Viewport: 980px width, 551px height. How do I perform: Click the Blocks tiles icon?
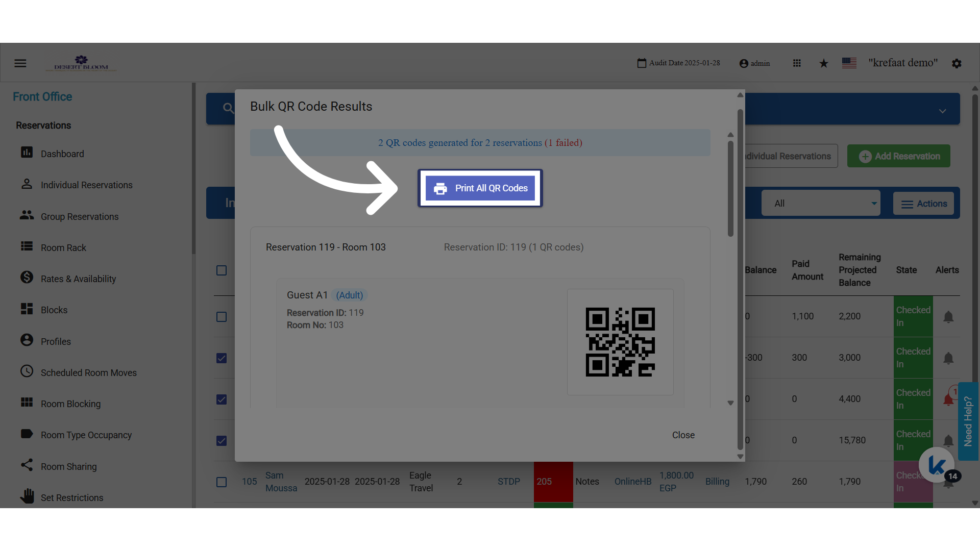pyautogui.click(x=27, y=309)
